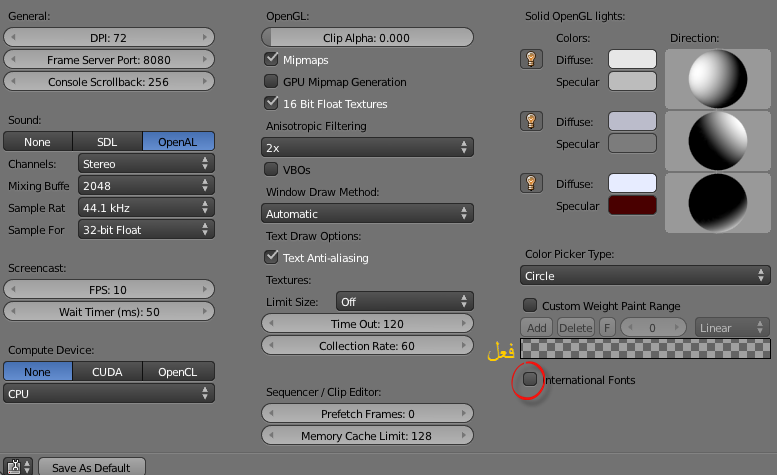Decrease Collection Rate value arrow
Image resolution: width=777 pixels, height=475 pixels.
[x=271, y=345]
